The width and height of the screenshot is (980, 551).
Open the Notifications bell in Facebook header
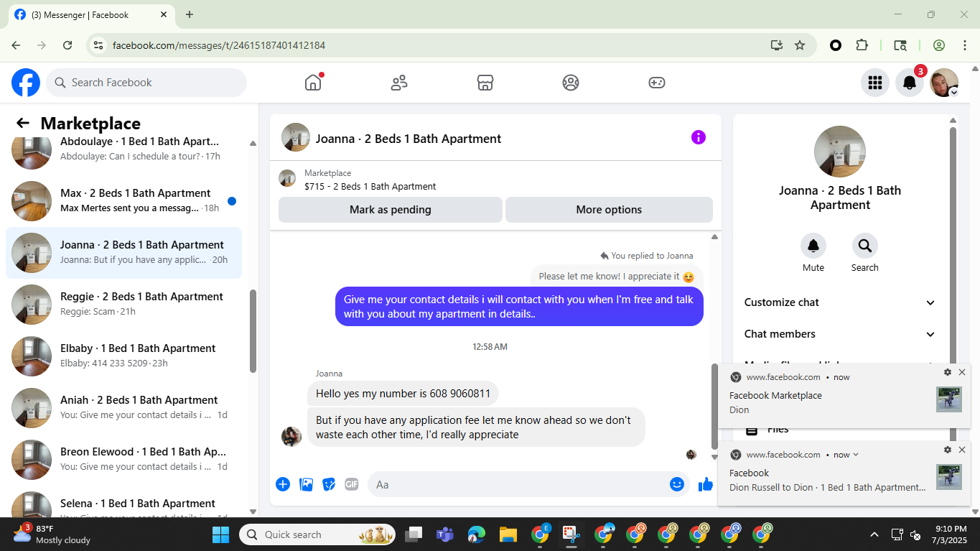[x=909, y=83]
